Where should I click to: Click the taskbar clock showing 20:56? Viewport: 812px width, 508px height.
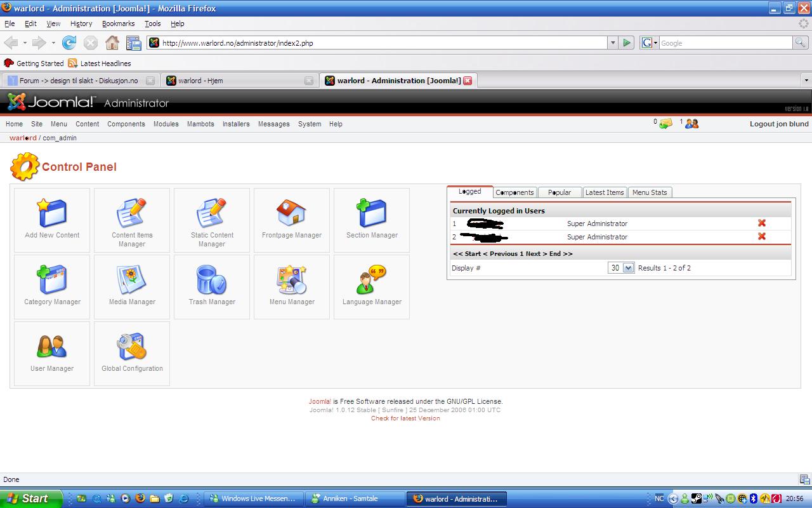795,498
